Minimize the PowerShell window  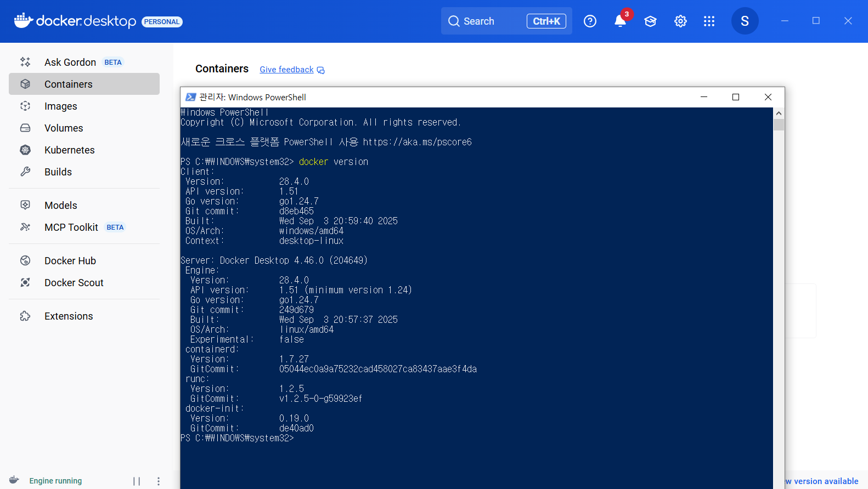pos(704,97)
